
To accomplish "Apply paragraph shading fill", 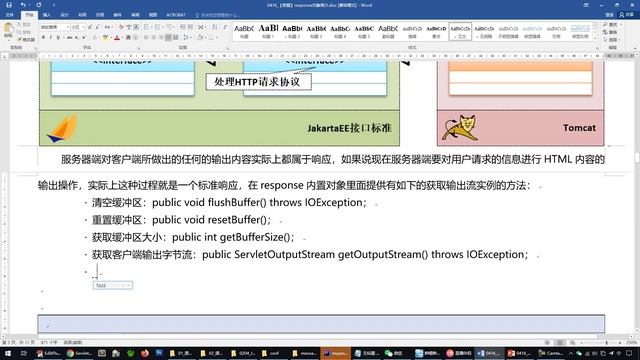I will click(200, 38).
